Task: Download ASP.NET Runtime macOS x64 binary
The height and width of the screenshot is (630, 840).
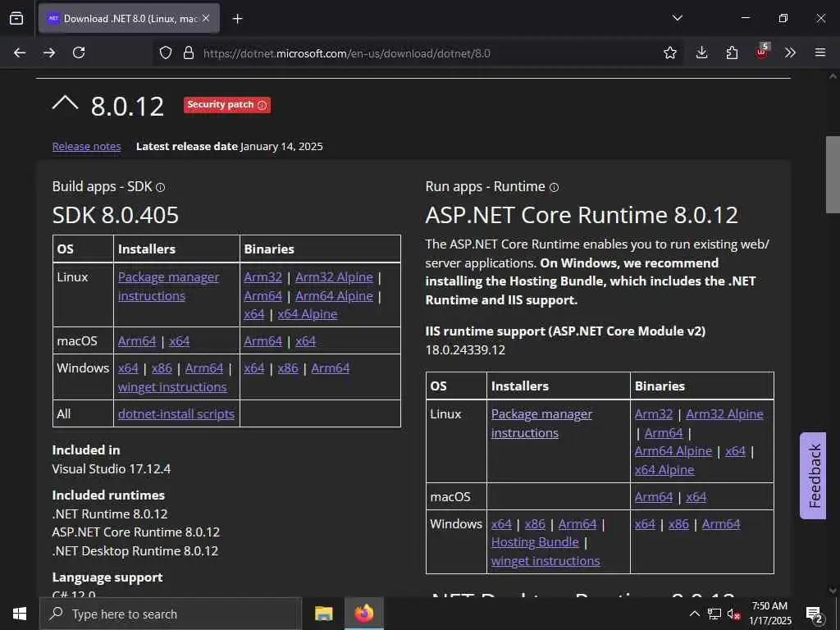Action: [696, 497]
